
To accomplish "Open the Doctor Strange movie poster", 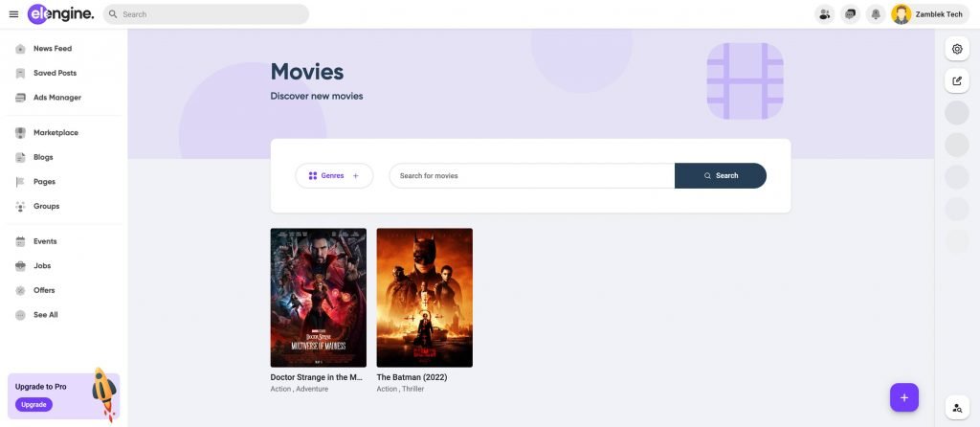I will click(318, 298).
